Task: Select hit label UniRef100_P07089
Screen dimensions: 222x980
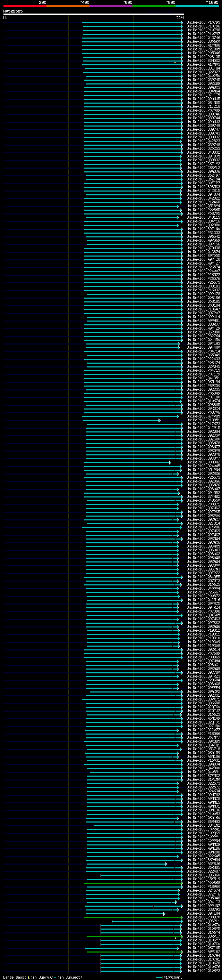Action: pyautogui.click(x=203, y=110)
